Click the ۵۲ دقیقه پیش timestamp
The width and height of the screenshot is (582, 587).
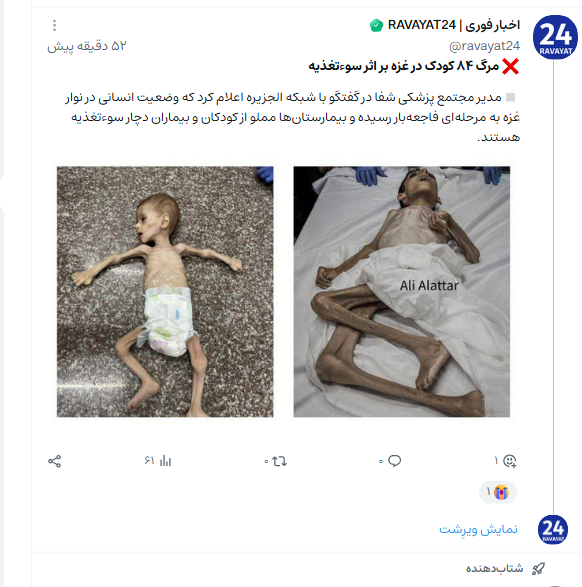click(x=87, y=46)
